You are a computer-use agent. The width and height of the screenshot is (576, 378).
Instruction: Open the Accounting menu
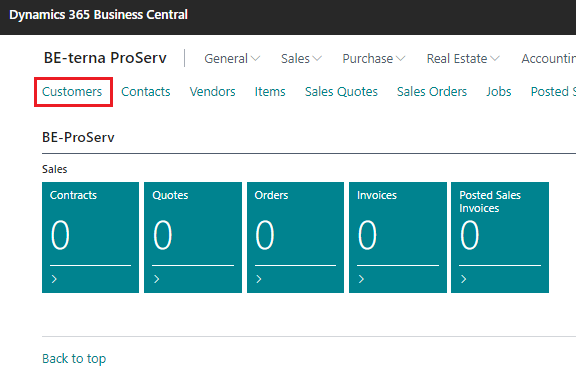(x=548, y=58)
